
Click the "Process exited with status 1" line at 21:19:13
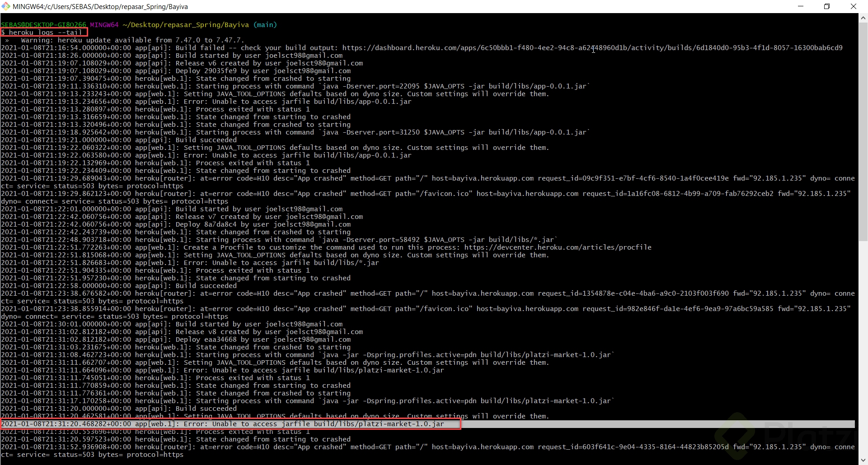[155, 109]
